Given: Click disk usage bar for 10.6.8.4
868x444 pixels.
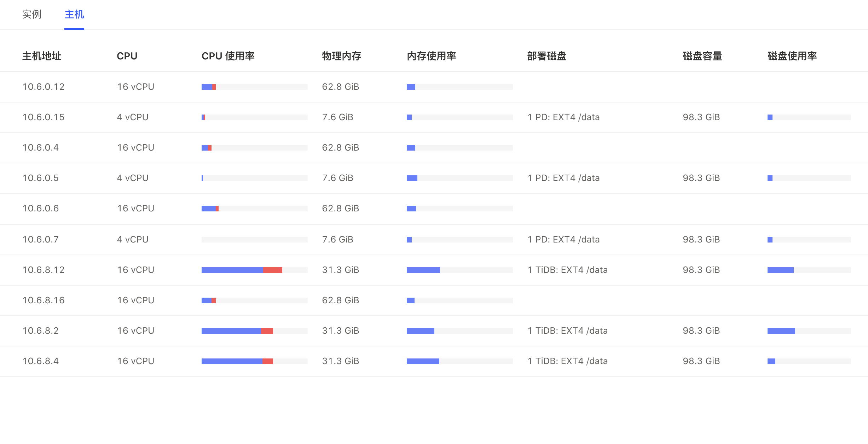Looking at the screenshot, I should [x=809, y=361].
